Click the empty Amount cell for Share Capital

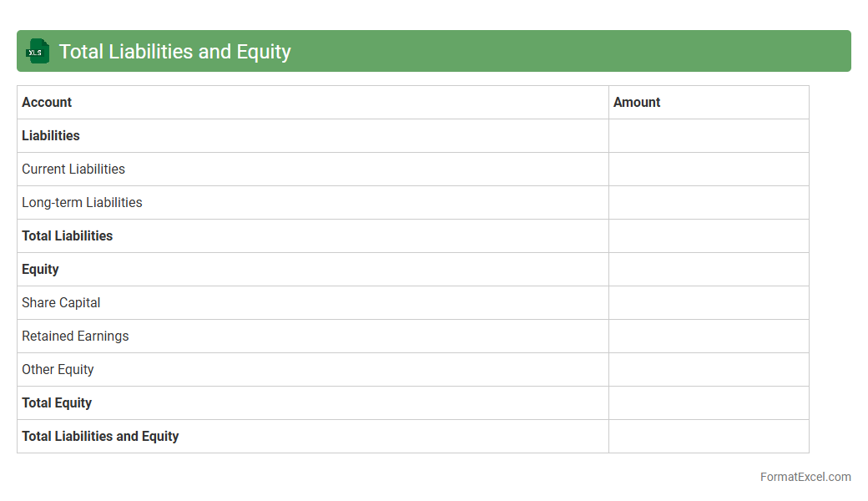(709, 302)
